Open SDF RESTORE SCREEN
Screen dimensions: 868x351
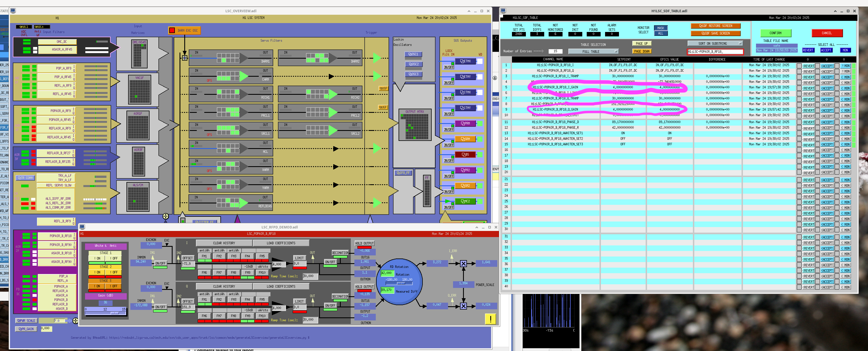point(715,26)
